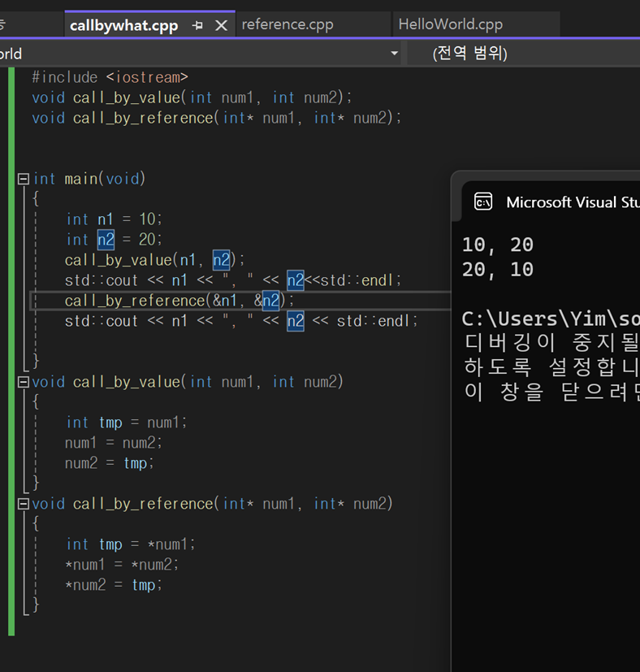640x672 pixels.
Task: Switch to the reference.cpp tab
Action: [x=288, y=24]
